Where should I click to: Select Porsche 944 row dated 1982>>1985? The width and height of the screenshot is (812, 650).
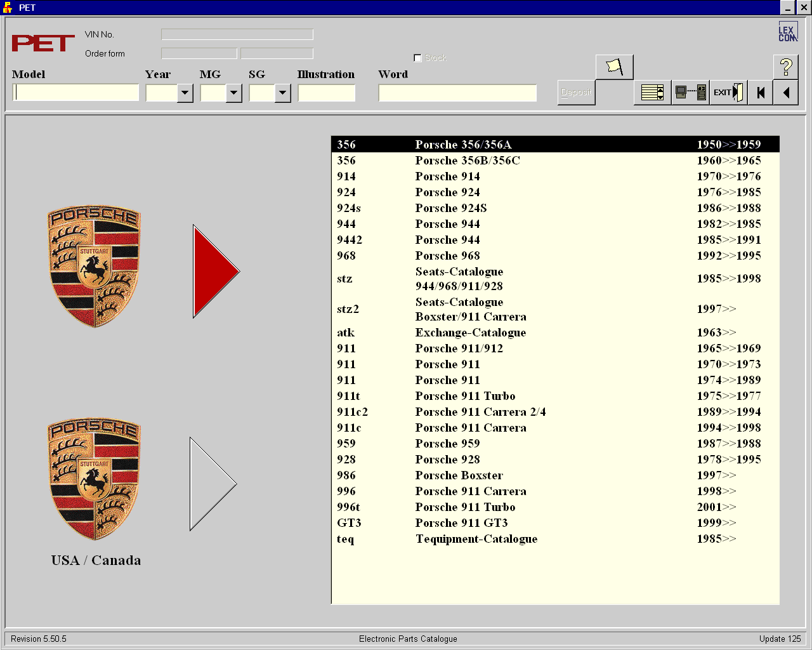click(x=555, y=224)
